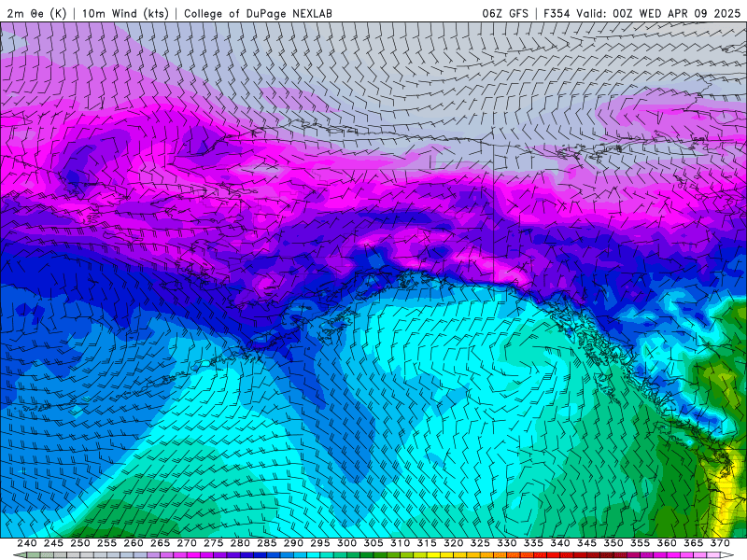The height and width of the screenshot is (560, 747).
Task: Click the "10m Wind (kts)" header label
Action: (x=125, y=13)
